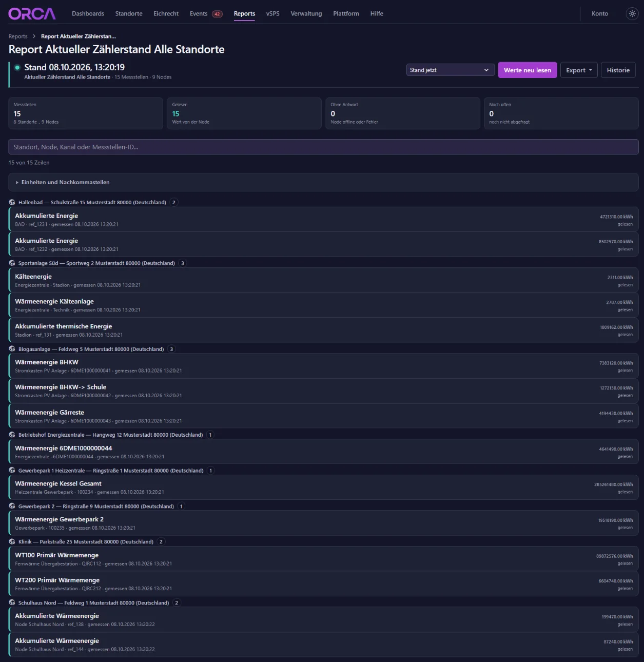Switch to the Reports tab
The image size is (644, 662).
point(244,14)
